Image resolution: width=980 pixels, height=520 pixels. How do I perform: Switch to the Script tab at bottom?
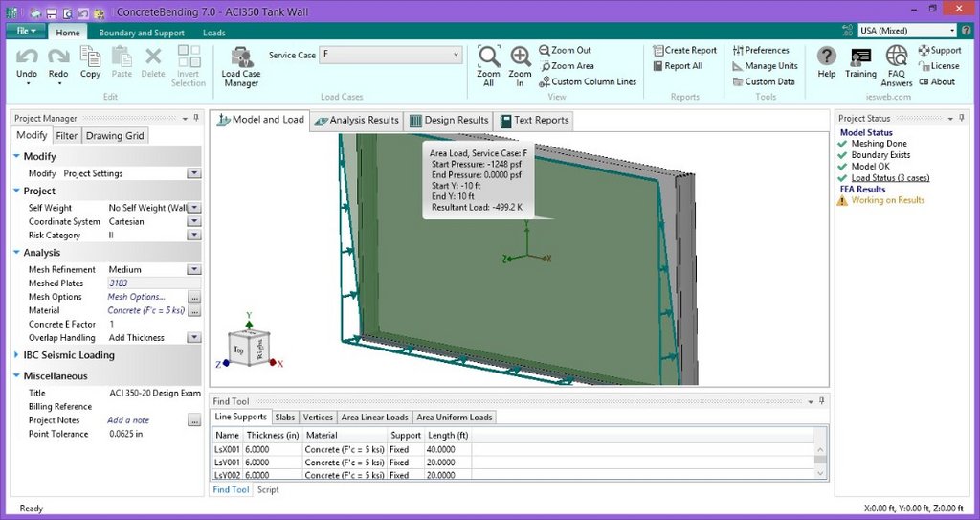click(x=268, y=490)
